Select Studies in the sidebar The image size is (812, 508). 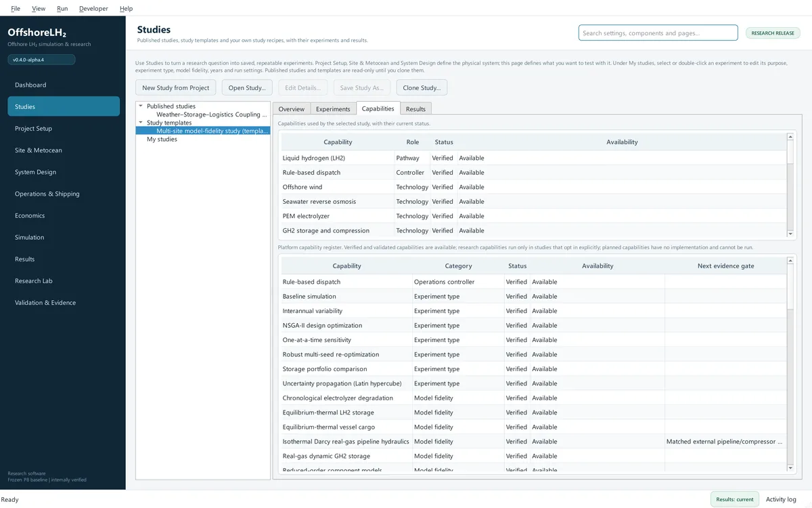coord(64,106)
